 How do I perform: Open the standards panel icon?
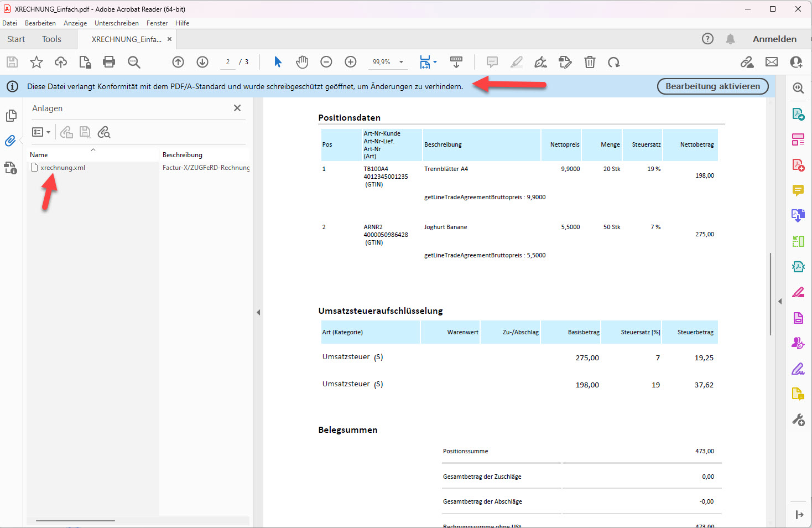pyautogui.click(x=11, y=168)
